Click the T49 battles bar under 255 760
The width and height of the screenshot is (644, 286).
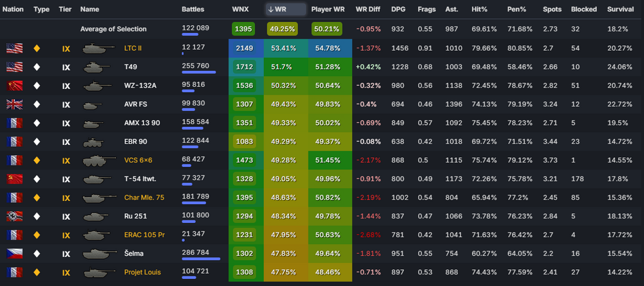coord(199,72)
